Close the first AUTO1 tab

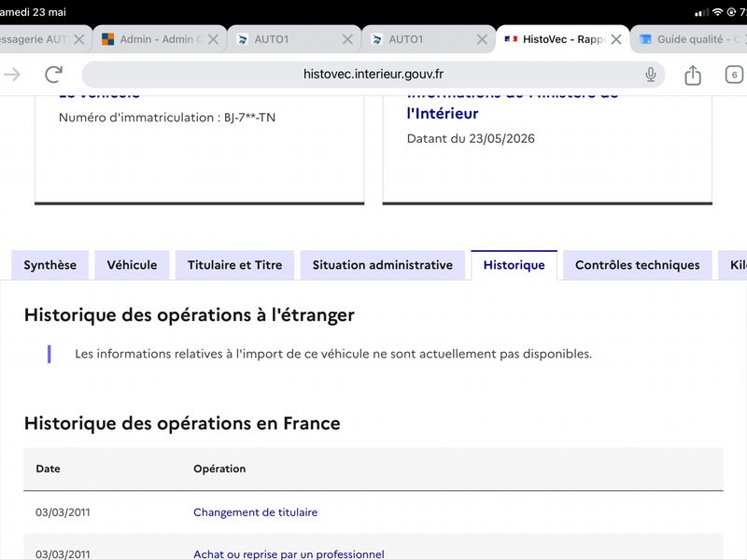point(347,39)
